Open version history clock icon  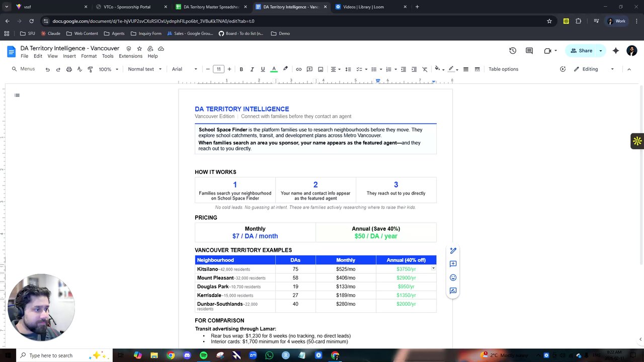[513, 51]
